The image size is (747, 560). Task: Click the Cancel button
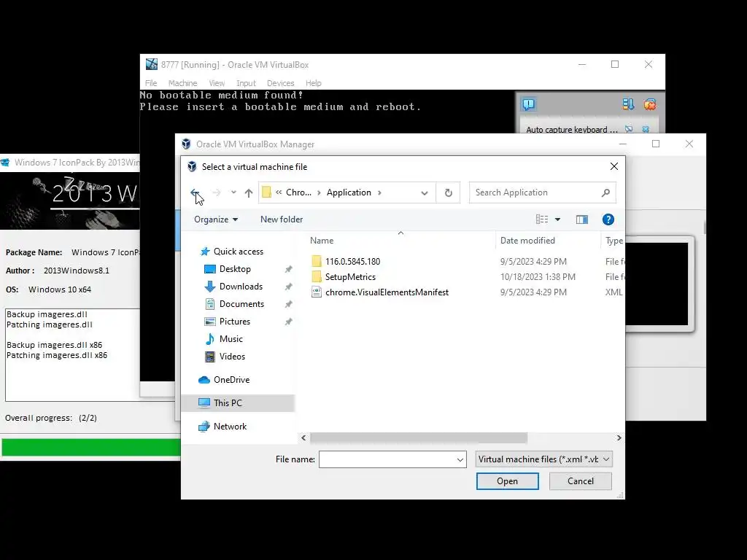pyautogui.click(x=580, y=481)
